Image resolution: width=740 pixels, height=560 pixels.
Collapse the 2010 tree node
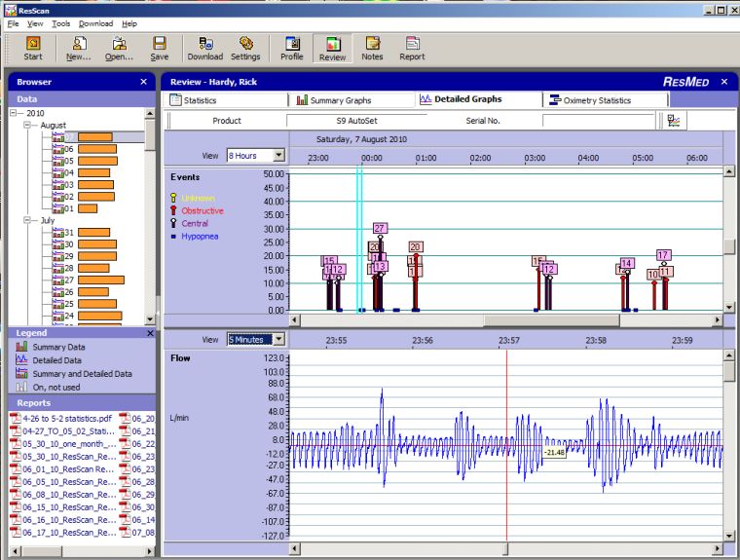tap(14, 113)
